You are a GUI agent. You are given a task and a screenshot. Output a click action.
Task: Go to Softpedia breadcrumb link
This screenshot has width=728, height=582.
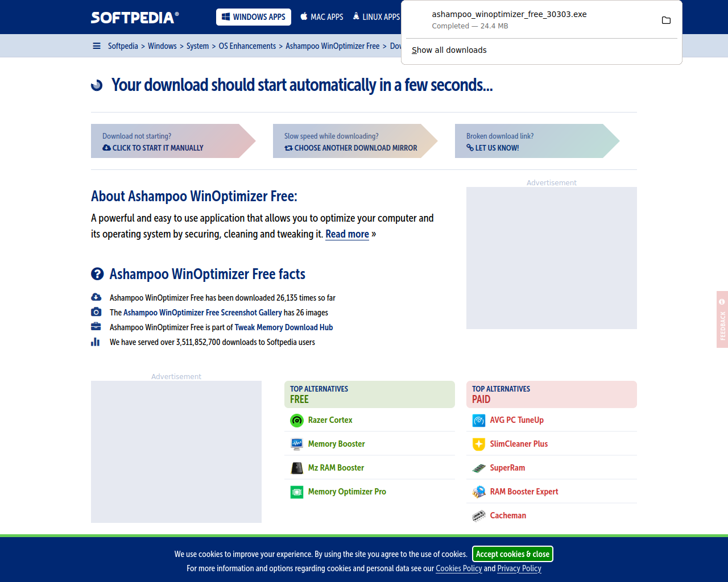point(123,46)
